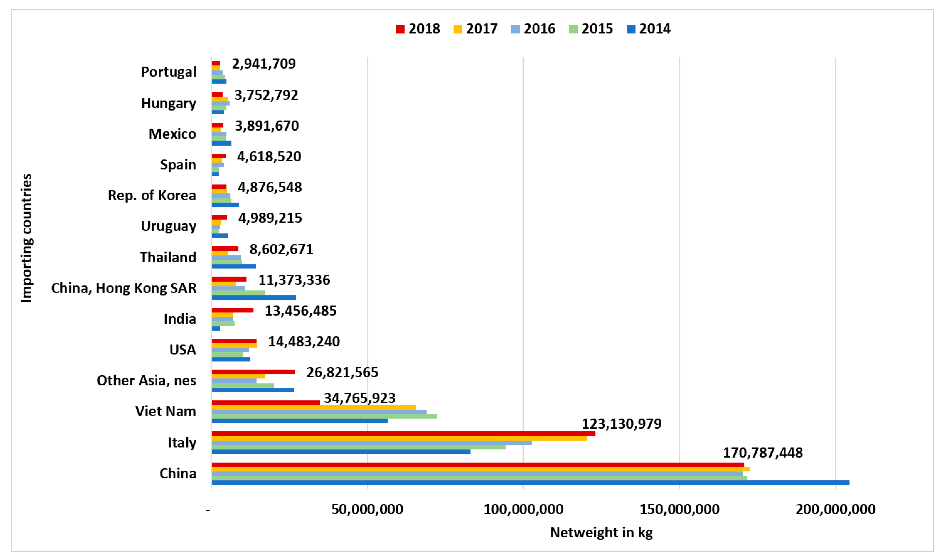This screenshot has width=942, height=560.
Task: Click the Italy country label
Action: point(182,443)
